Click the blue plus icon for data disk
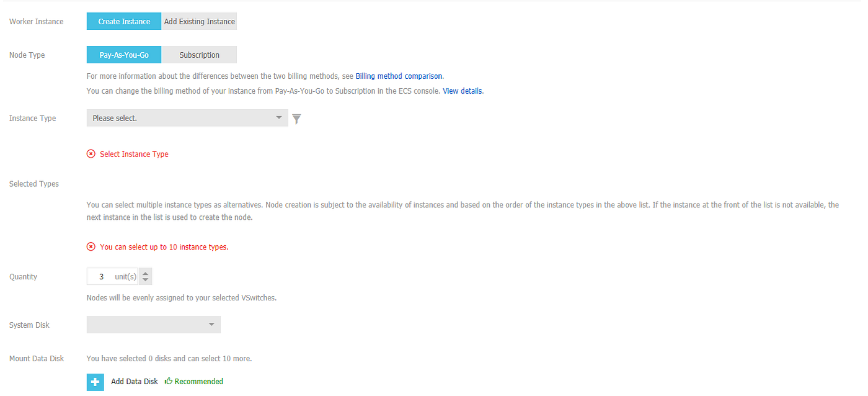This screenshot has height=396, width=868. [95, 382]
